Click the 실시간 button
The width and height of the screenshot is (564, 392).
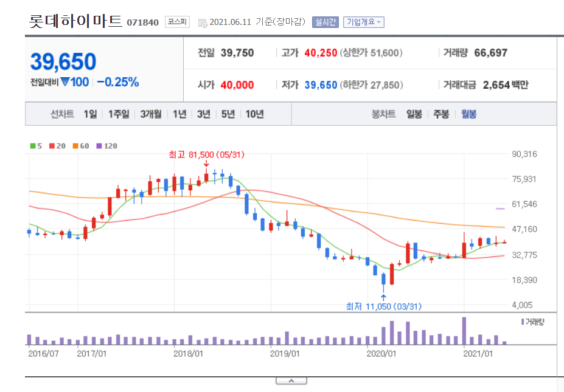[325, 22]
